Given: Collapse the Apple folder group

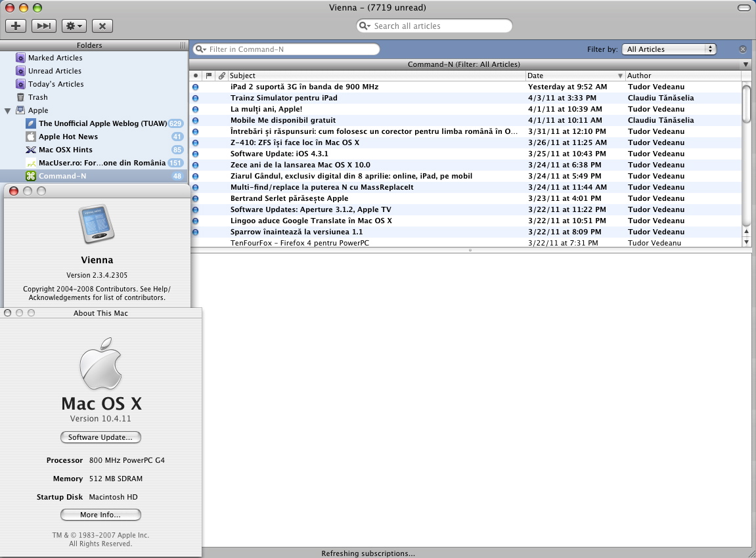Looking at the screenshot, I should (8, 111).
